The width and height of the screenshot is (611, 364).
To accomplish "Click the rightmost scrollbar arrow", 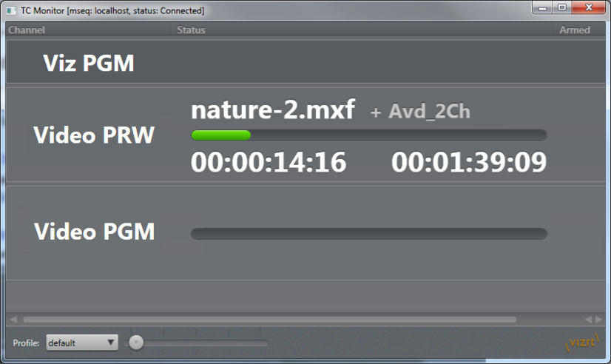I will coord(599,320).
